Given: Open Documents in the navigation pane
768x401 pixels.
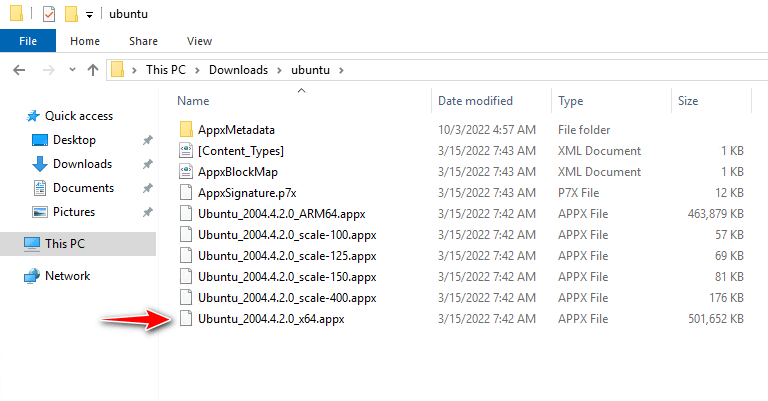Looking at the screenshot, I should tap(83, 188).
